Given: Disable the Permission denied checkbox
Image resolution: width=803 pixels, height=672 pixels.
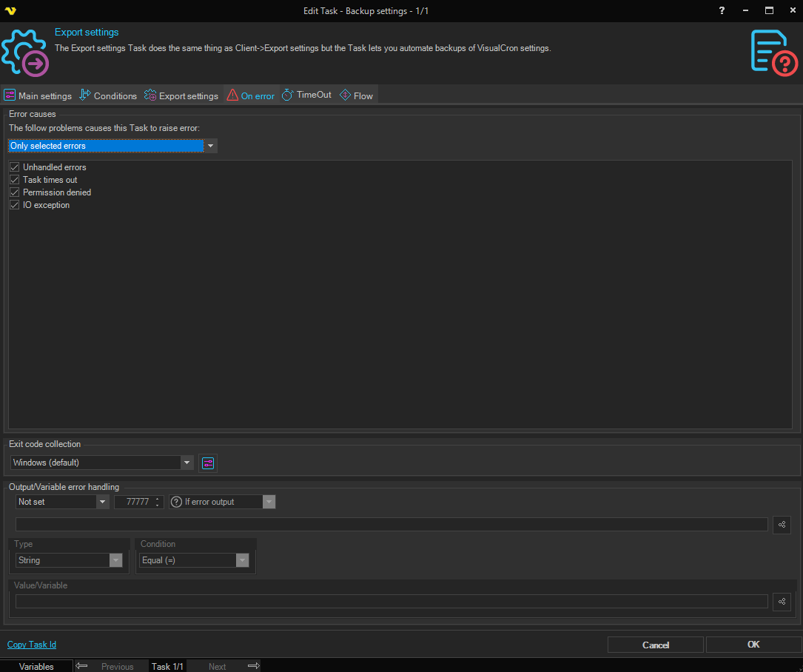Looking at the screenshot, I should pyautogui.click(x=14, y=192).
